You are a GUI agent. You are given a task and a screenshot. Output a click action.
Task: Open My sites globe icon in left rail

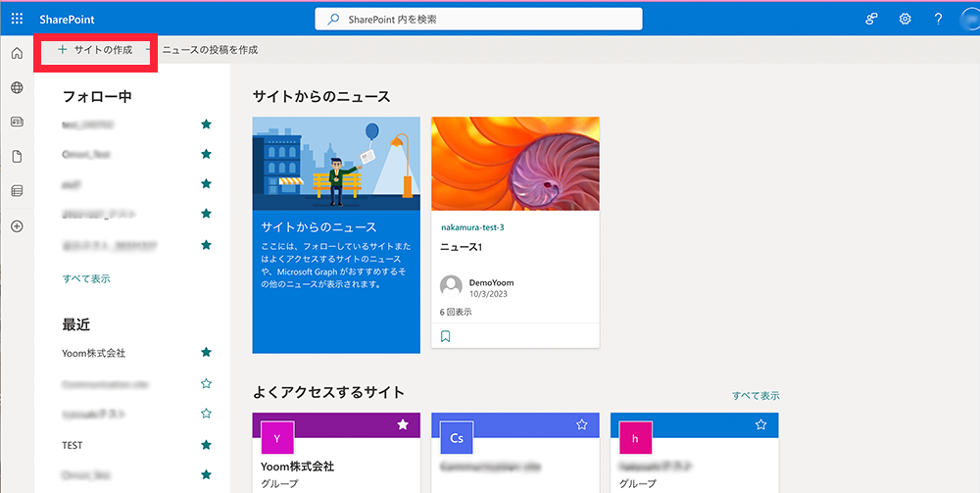tap(17, 87)
